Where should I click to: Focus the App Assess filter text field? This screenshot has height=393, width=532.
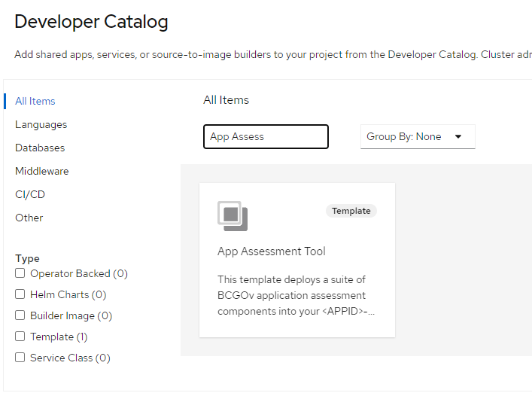(266, 136)
